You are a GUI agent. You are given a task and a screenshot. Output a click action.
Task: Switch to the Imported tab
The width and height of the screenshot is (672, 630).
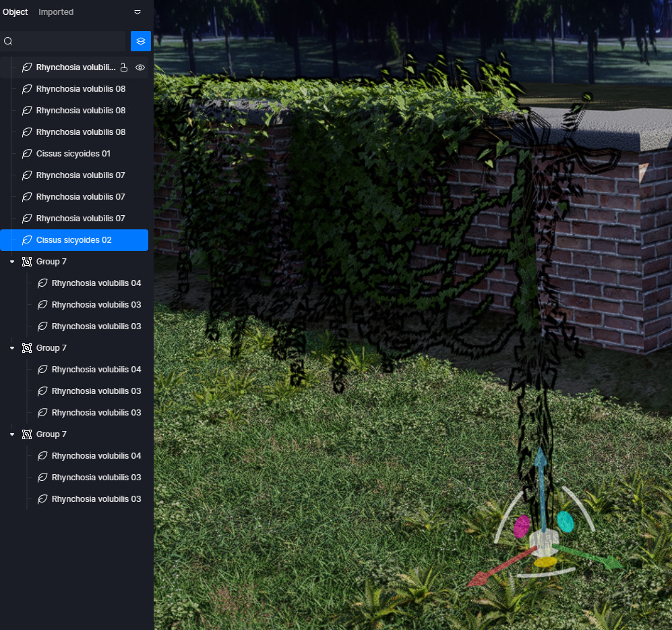pyautogui.click(x=56, y=12)
